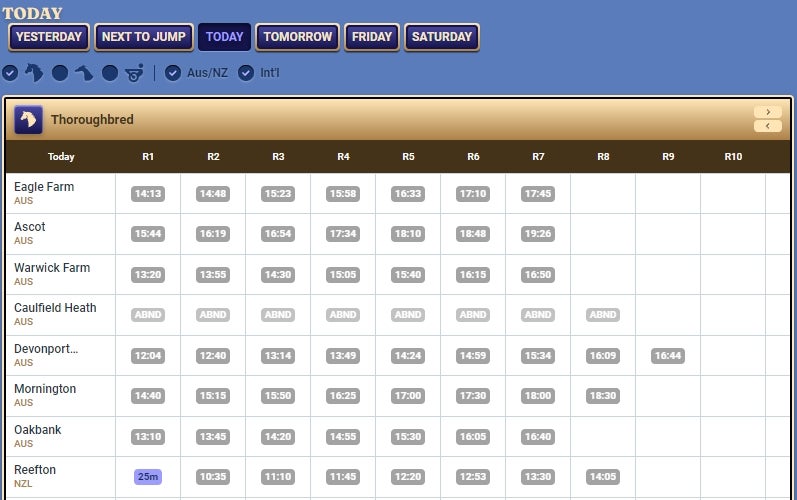Open Ascot race 7 at 19:26
Screen dimensions: 797x500
[538, 234]
